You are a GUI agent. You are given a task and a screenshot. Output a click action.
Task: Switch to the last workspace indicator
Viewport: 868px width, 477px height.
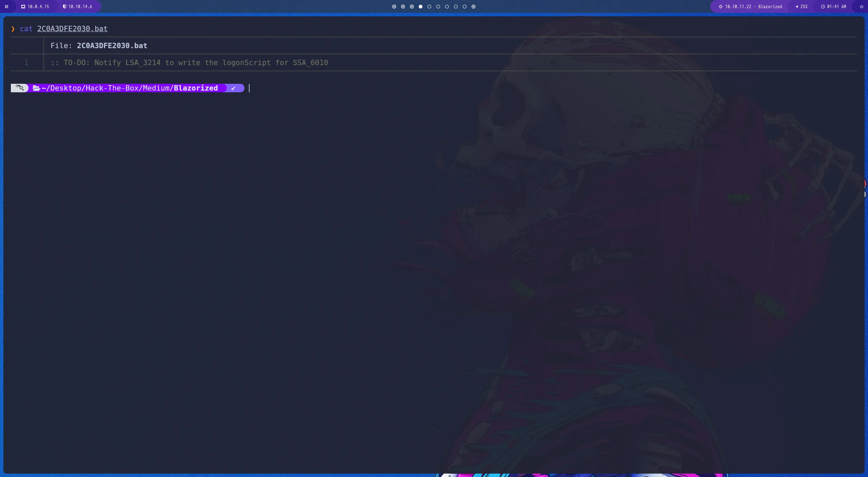473,6
